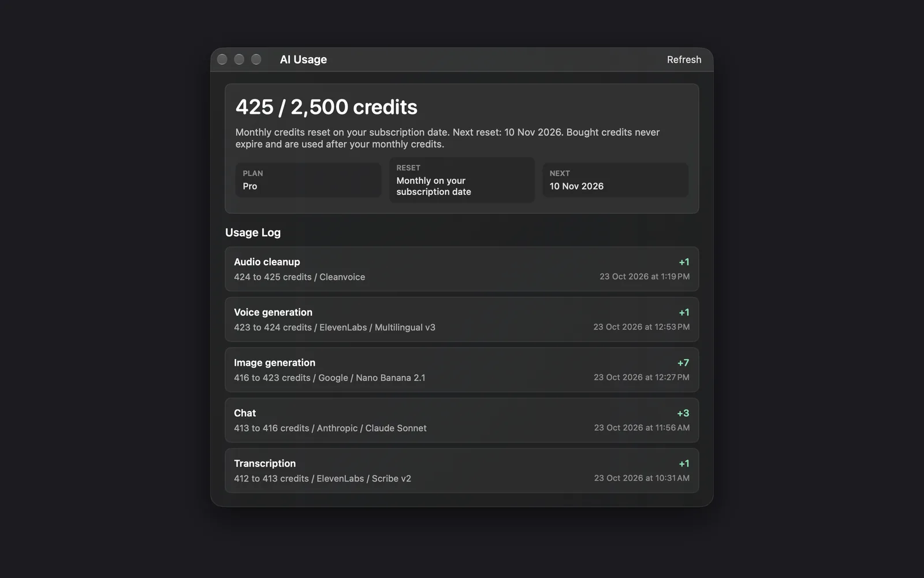Click the monthly credits reset description text
The height and width of the screenshot is (578, 924).
coord(448,138)
